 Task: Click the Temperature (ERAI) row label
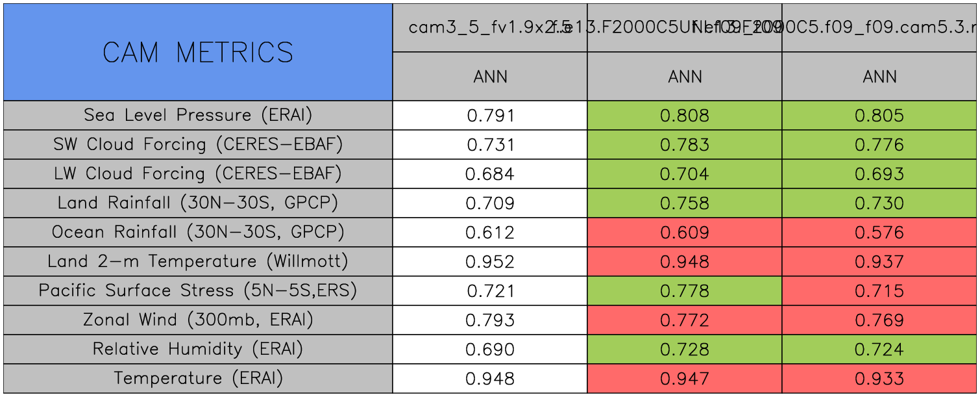coord(198,379)
